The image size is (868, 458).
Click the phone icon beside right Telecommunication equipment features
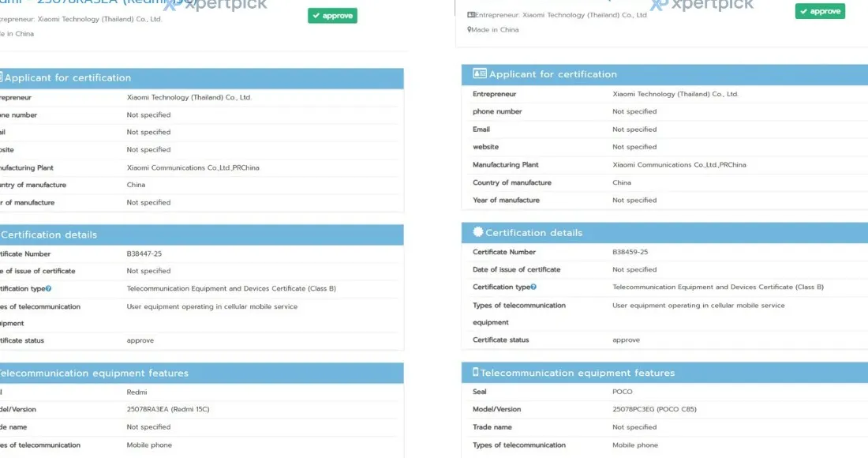(475, 372)
